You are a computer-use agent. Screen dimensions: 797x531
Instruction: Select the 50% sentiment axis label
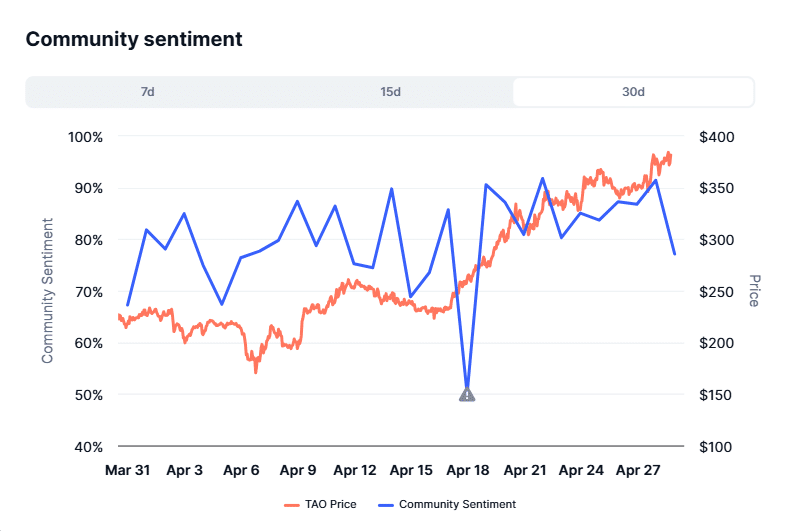tap(86, 395)
